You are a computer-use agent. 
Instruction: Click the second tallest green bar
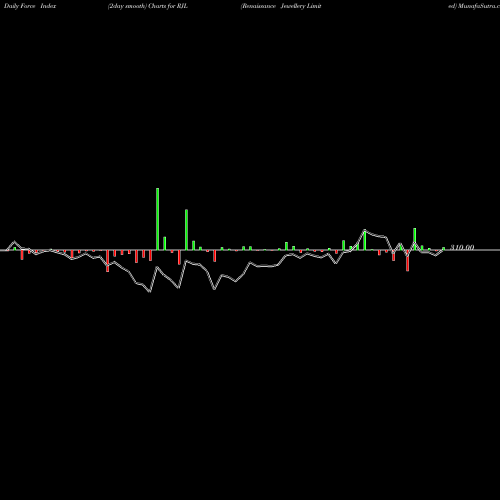(x=186, y=230)
